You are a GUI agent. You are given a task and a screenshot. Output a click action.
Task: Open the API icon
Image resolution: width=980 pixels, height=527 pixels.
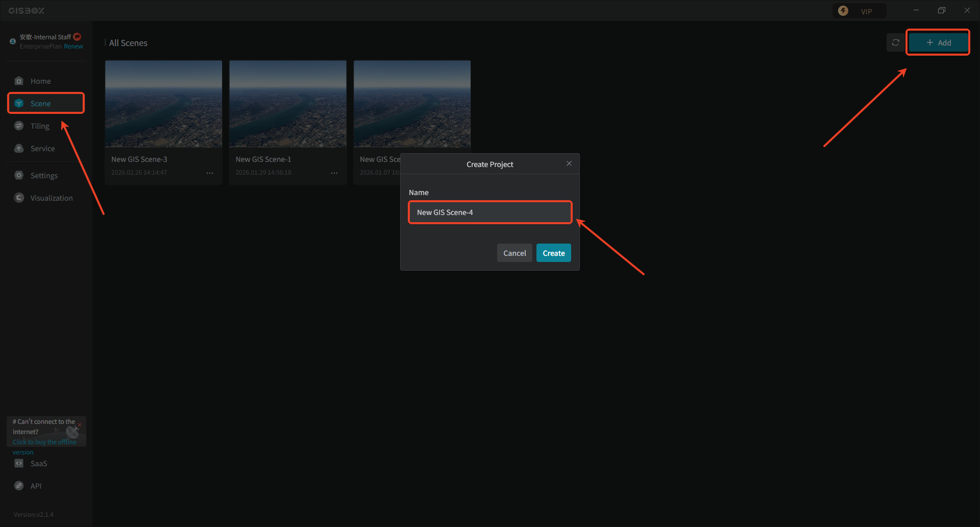click(x=19, y=486)
